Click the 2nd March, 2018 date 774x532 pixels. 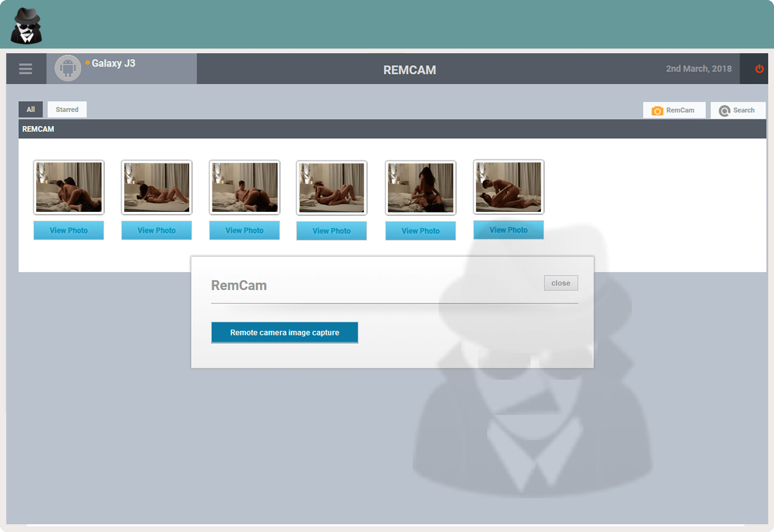pyautogui.click(x=699, y=69)
